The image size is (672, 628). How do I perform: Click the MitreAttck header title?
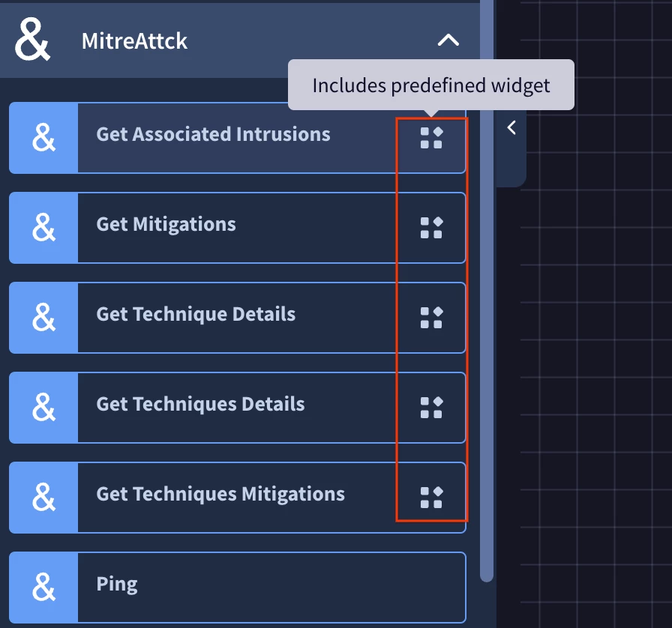134,41
